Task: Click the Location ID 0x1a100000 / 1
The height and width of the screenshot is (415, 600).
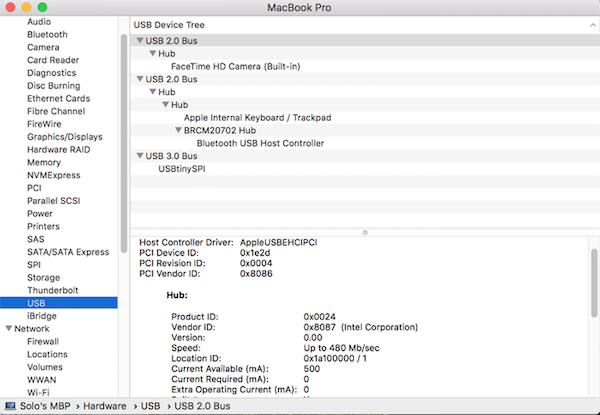Action: (x=335, y=358)
